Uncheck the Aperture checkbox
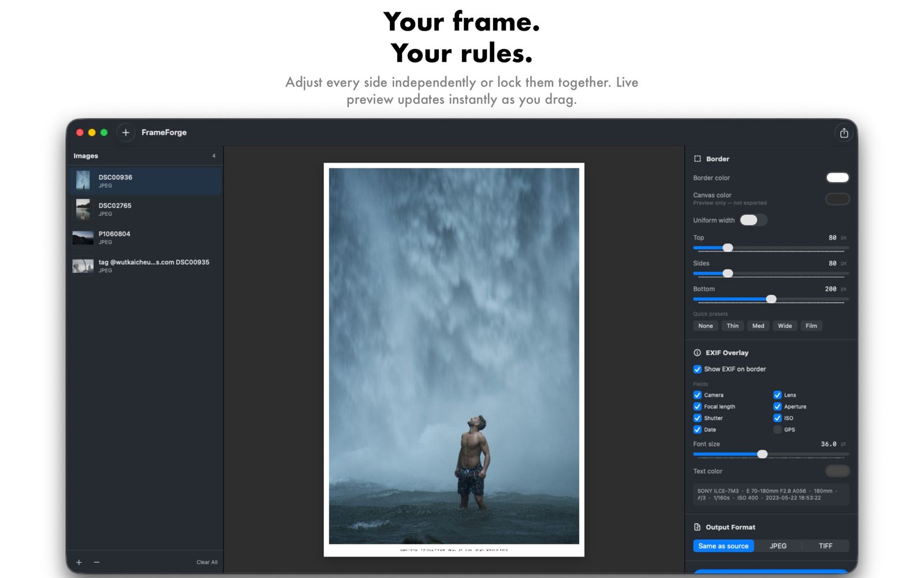Screen dimensions: 924x578 click(x=777, y=407)
